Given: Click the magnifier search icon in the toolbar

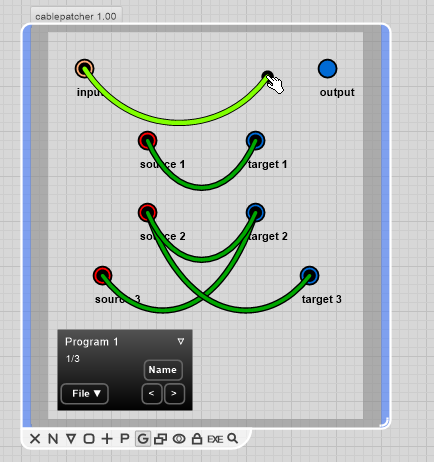Looking at the screenshot, I should [233, 439].
